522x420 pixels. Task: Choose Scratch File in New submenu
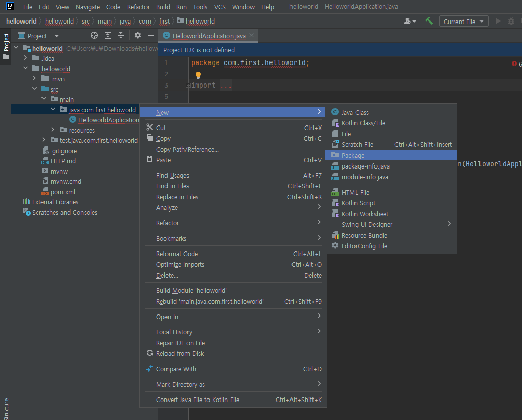pos(391,145)
